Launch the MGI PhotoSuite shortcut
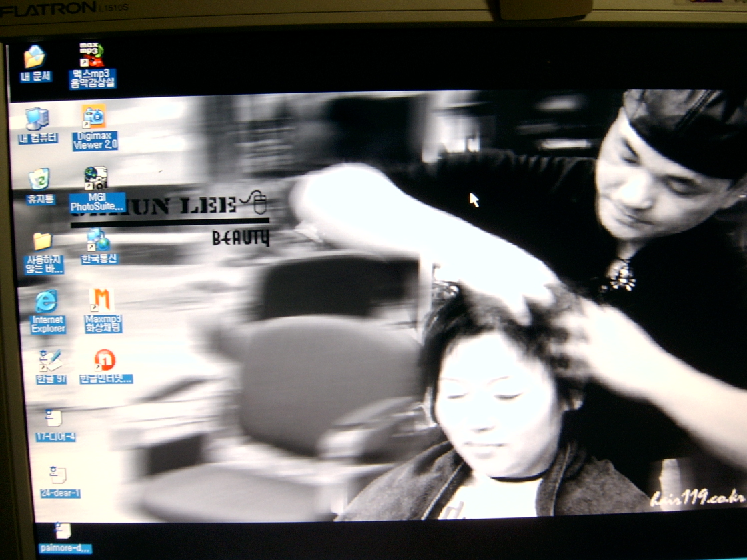 pyautogui.click(x=96, y=178)
